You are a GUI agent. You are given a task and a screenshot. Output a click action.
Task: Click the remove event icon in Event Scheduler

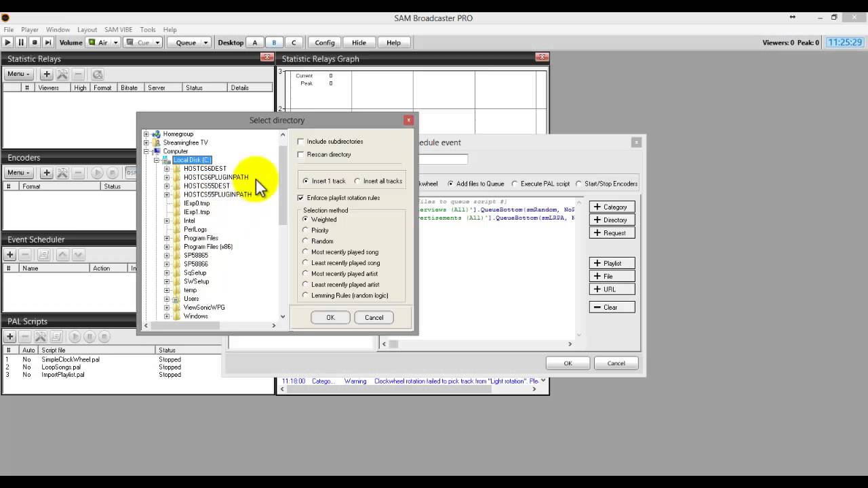(x=25, y=255)
